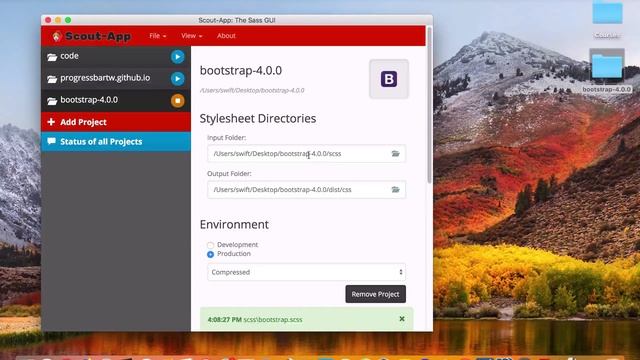Click plus icon on Add Project

[x=51, y=122]
